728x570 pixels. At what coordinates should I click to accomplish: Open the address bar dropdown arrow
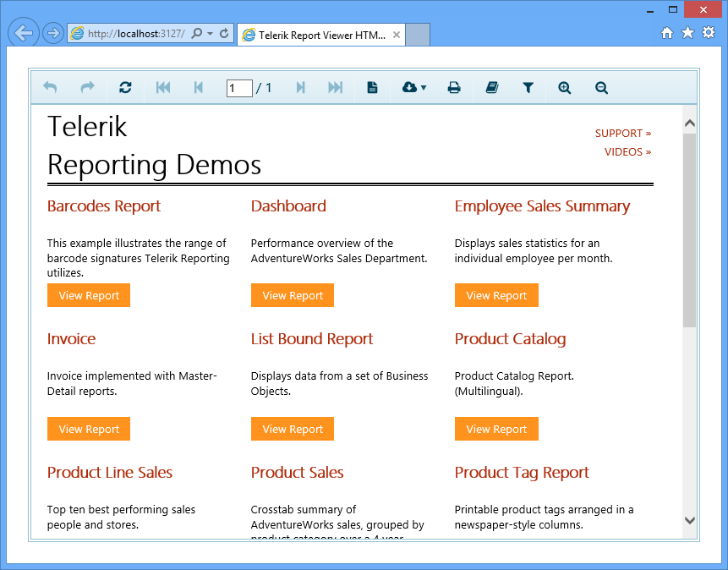coord(210,34)
